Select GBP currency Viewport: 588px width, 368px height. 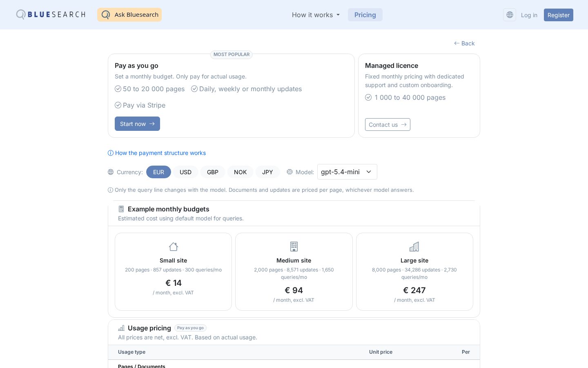point(213,172)
